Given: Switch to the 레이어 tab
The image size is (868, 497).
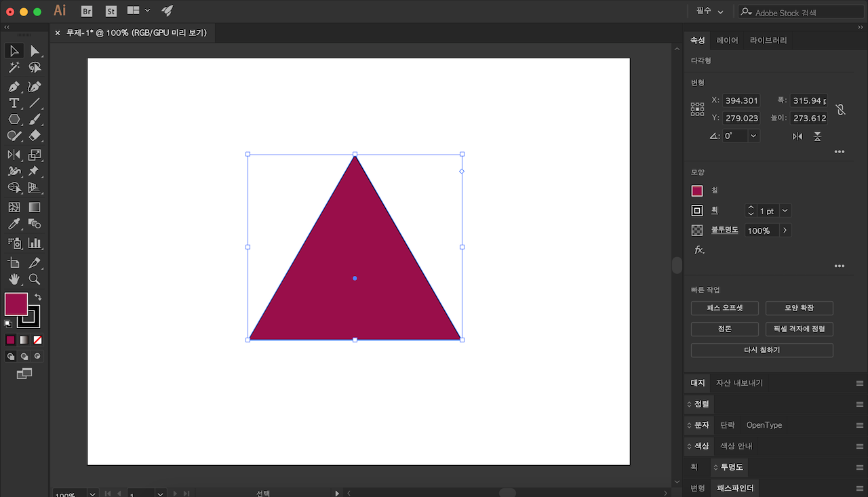Looking at the screenshot, I should [728, 40].
